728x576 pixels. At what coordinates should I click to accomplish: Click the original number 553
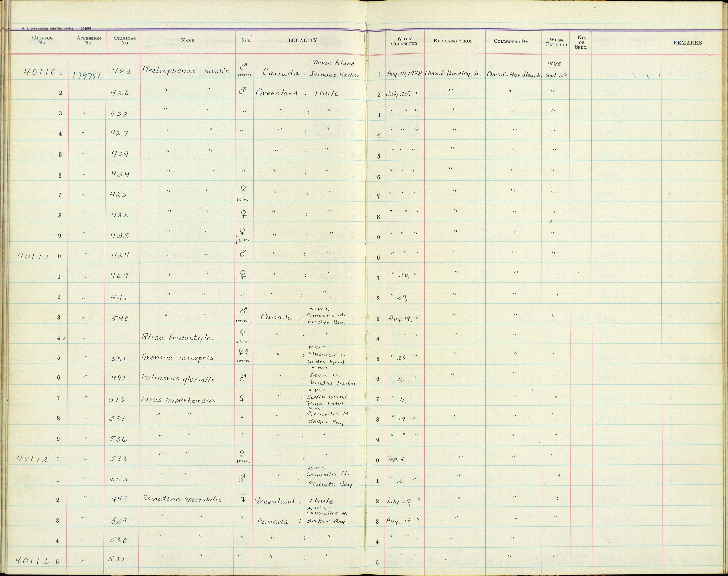(x=119, y=479)
